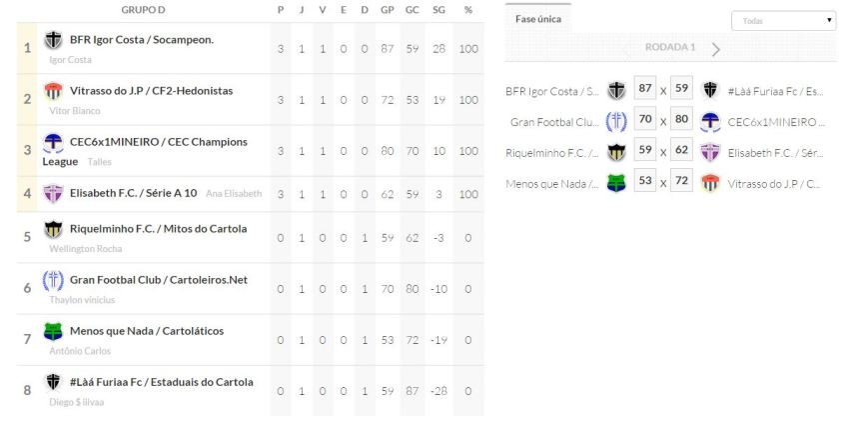Click #Làá Furiaa Fc crest in standings
Viewport: 868px width, 430px height.
54,382
